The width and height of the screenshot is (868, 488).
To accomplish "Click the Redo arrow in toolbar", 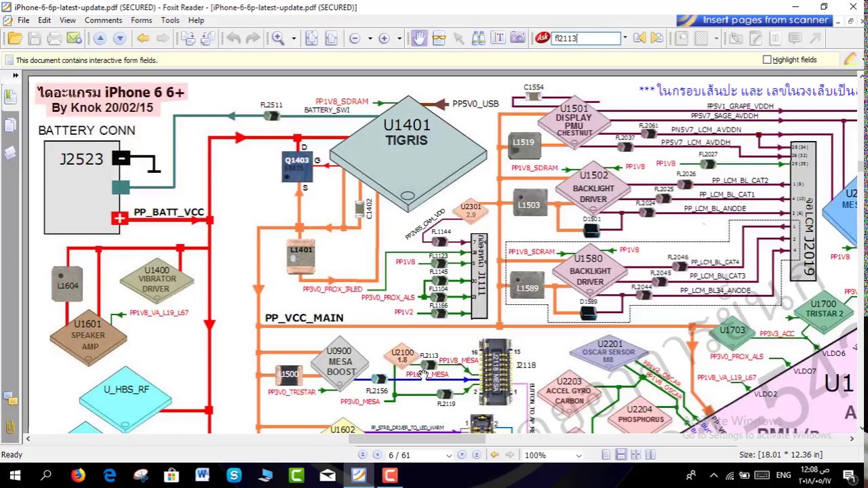I will click(x=253, y=39).
